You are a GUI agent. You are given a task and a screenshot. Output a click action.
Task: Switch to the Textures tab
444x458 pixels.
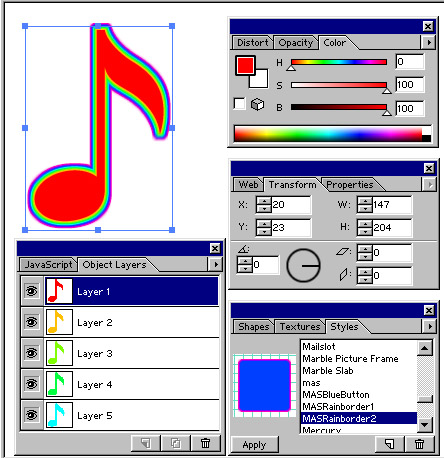300,327
